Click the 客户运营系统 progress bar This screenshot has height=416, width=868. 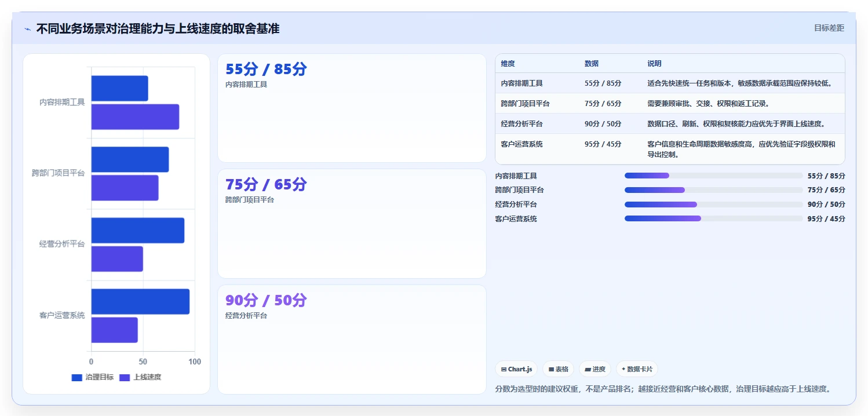click(x=713, y=219)
